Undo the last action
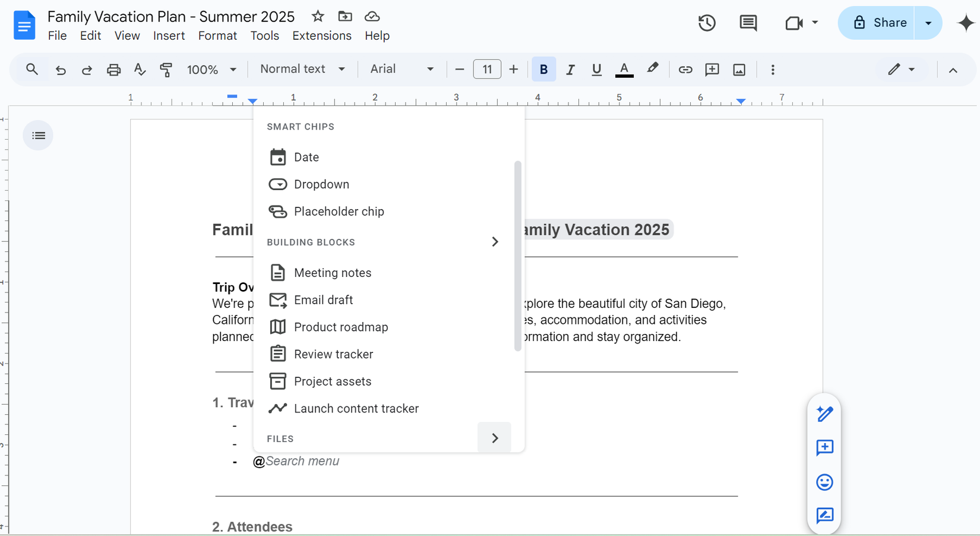The image size is (980, 536). [61, 70]
